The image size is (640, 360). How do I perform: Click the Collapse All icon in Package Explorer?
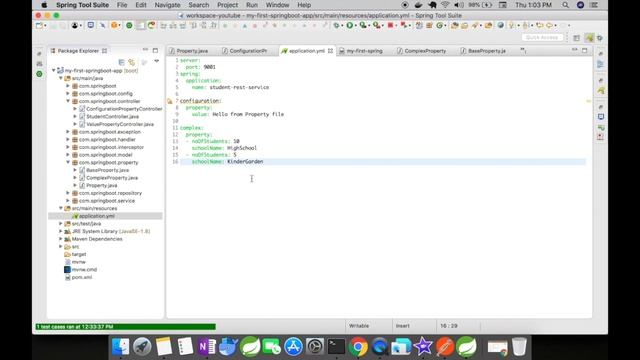(121, 62)
